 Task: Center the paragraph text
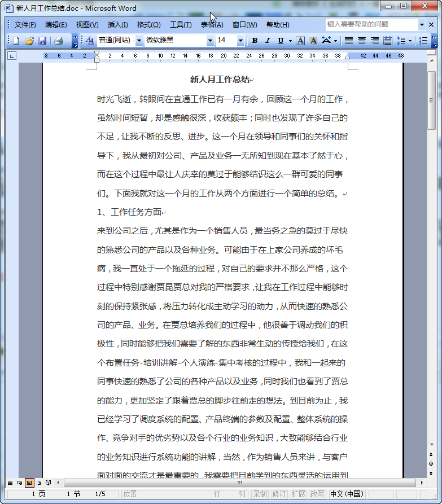(362, 41)
